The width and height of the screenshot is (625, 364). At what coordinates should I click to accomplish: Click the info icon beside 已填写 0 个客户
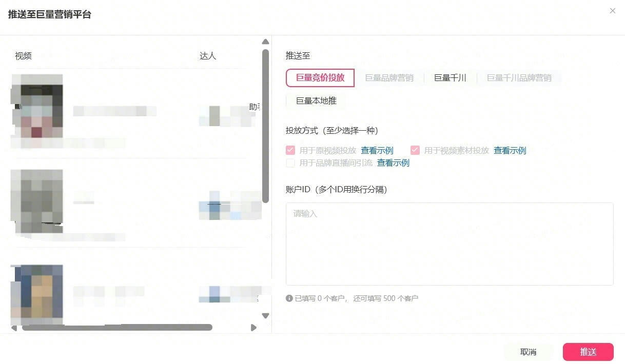[289, 298]
